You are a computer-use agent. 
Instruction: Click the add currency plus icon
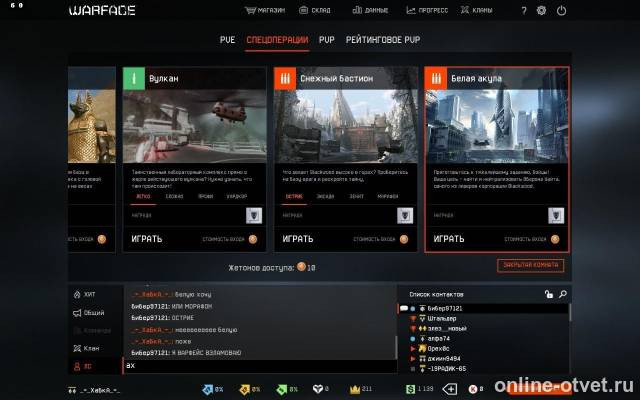pos(449,389)
